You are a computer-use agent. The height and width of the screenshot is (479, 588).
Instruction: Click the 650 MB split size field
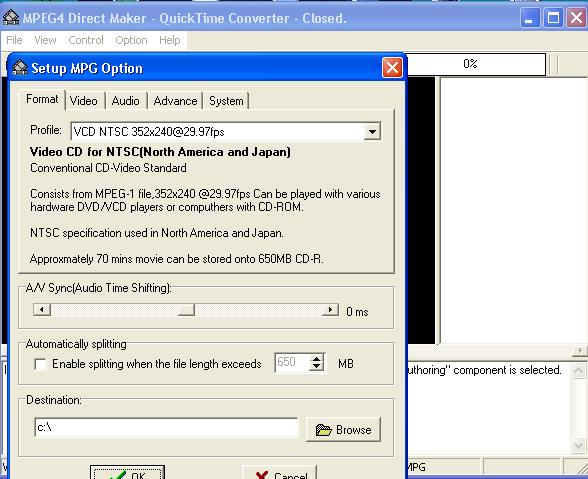click(292, 362)
